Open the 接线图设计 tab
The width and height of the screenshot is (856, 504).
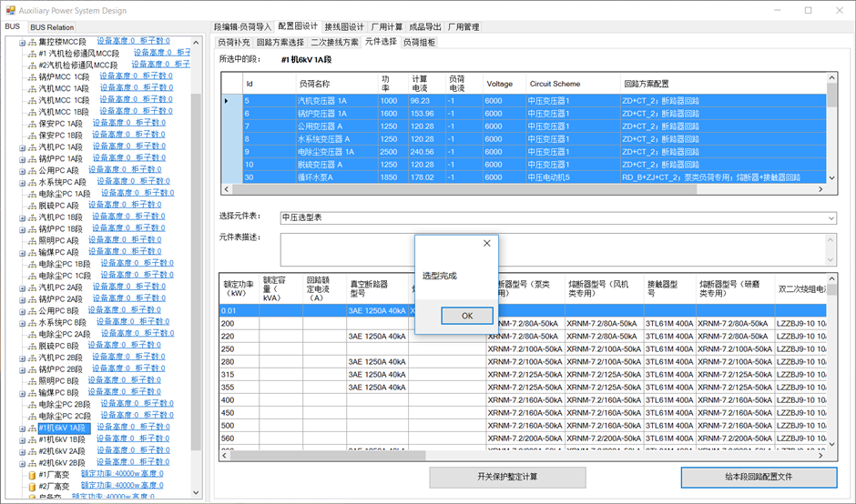(x=344, y=27)
